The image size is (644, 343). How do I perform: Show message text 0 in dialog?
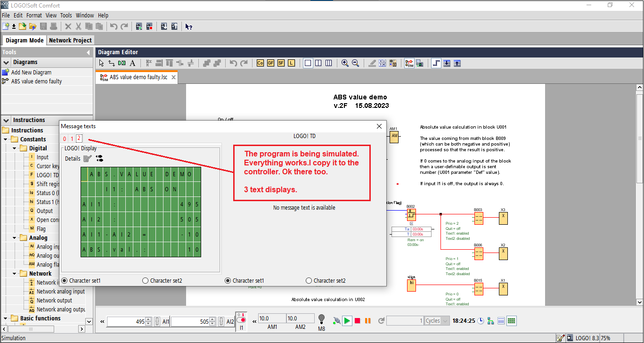point(65,139)
